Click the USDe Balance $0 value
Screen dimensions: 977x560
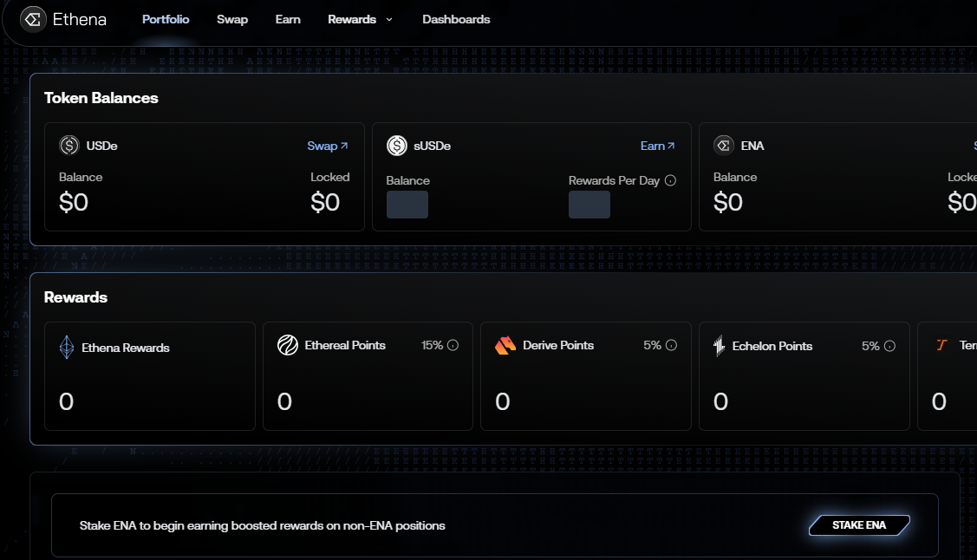pyautogui.click(x=74, y=203)
